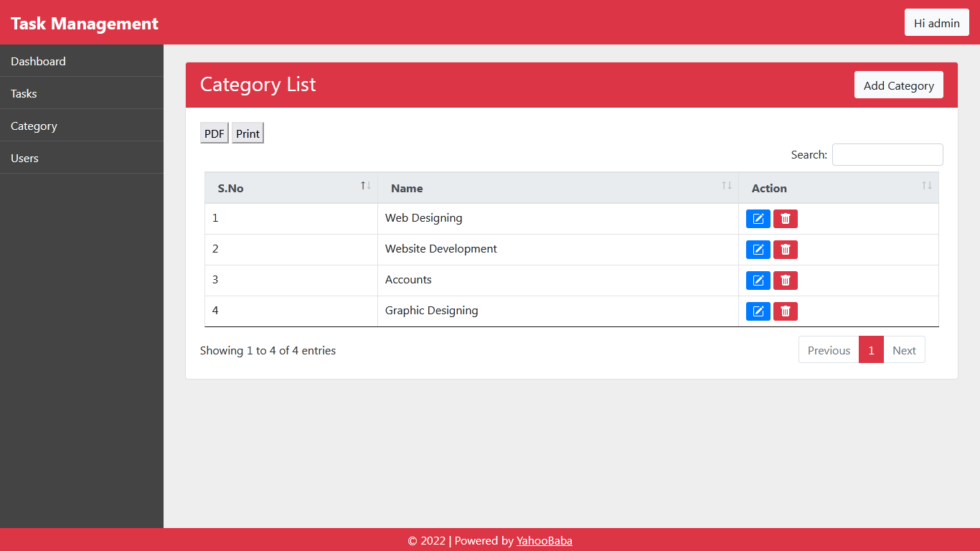
Task: Delete the Web Designing category
Action: point(785,219)
